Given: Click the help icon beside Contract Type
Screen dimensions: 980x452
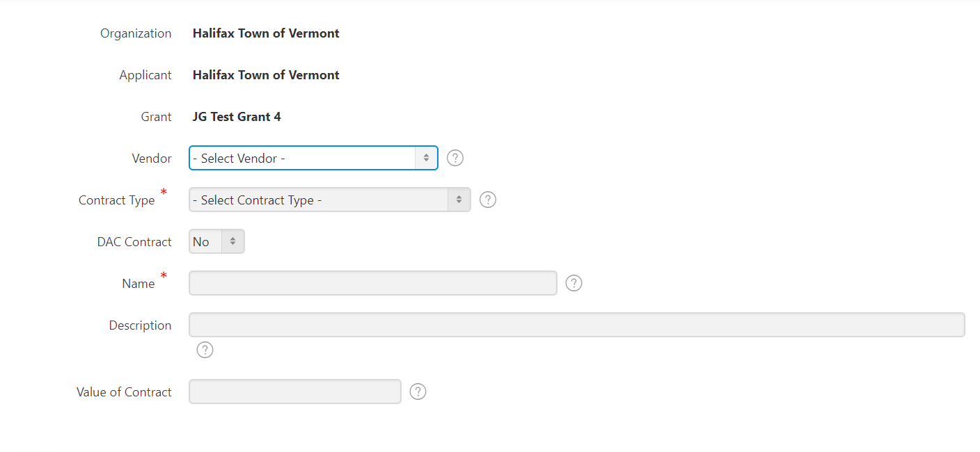Looking at the screenshot, I should 488,200.
